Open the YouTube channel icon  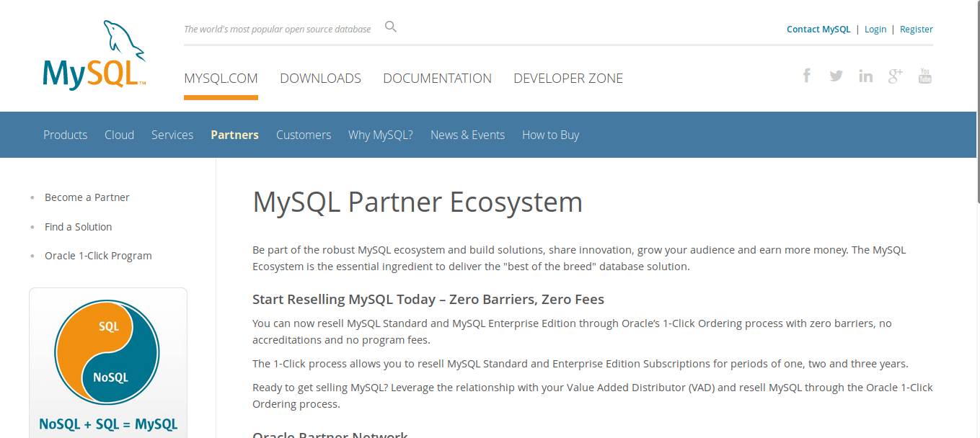[924, 76]
